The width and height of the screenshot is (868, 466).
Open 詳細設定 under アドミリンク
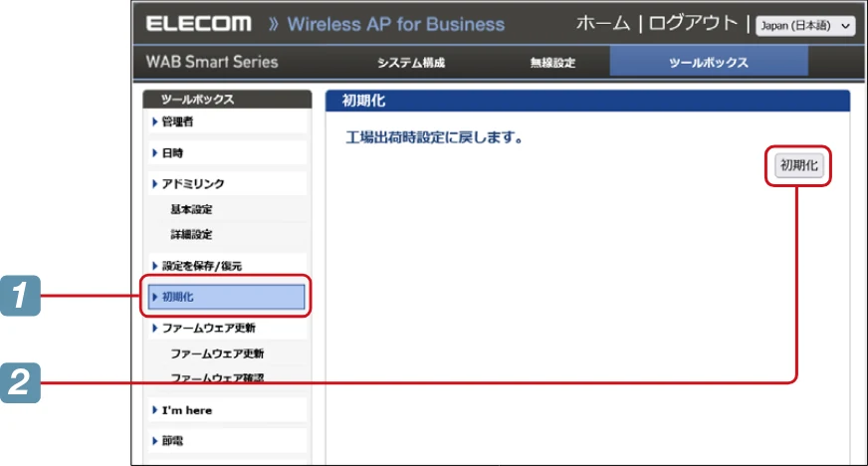coord(191,234)
